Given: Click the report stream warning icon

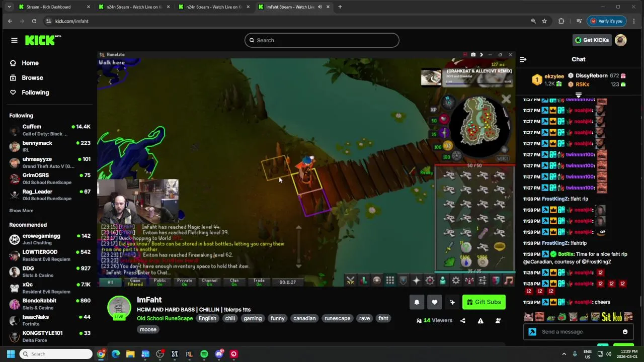Looking at the screenshot, I should (x=480, y=321).
